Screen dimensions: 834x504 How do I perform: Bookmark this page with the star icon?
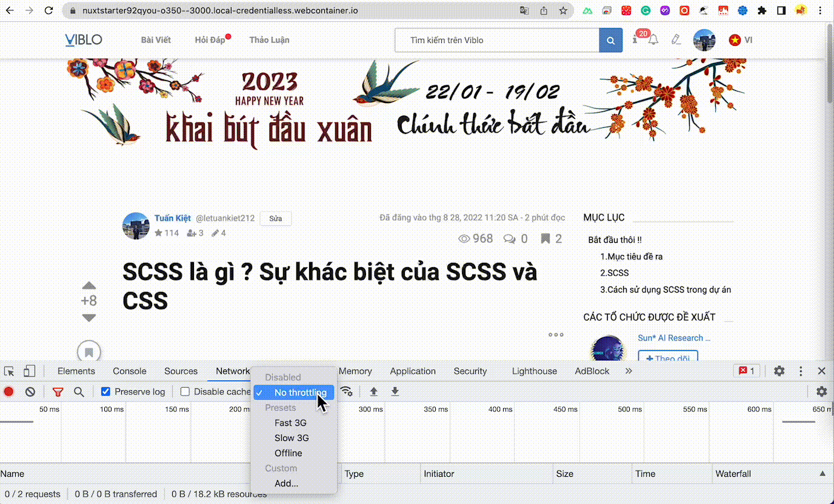(x=563, y=10)
